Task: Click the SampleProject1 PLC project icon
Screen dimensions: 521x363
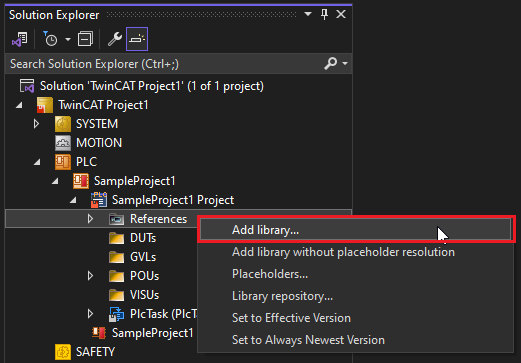Action: point(81,181)
